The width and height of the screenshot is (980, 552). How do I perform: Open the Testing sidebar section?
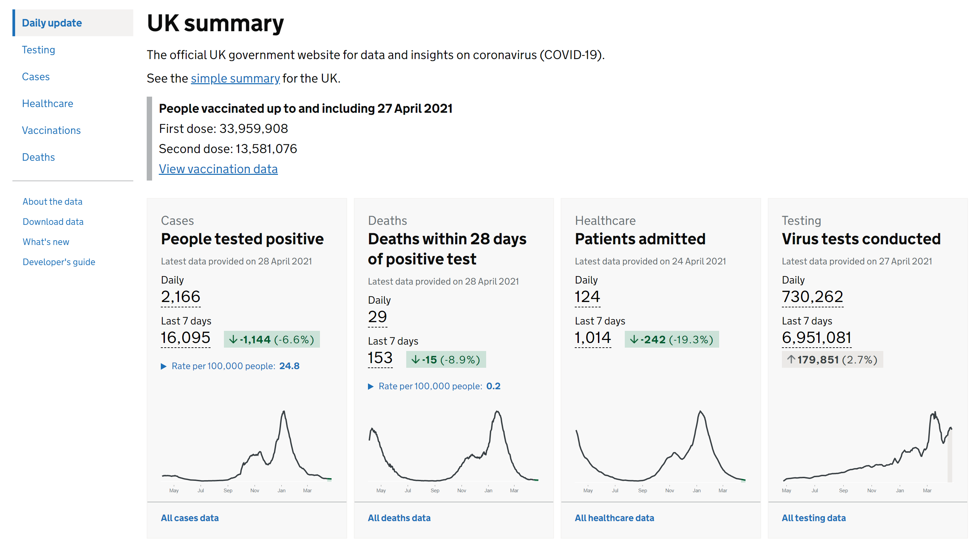[38, 50]
